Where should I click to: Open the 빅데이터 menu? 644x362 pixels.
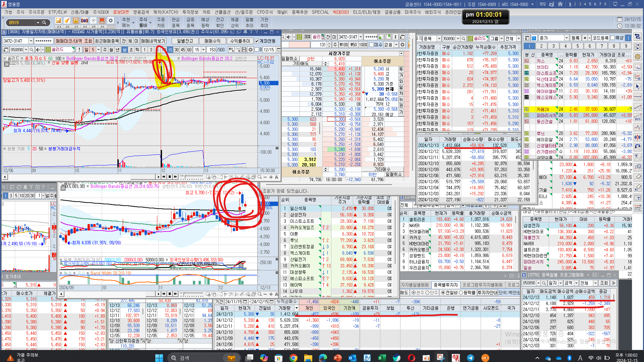(341, 12)
